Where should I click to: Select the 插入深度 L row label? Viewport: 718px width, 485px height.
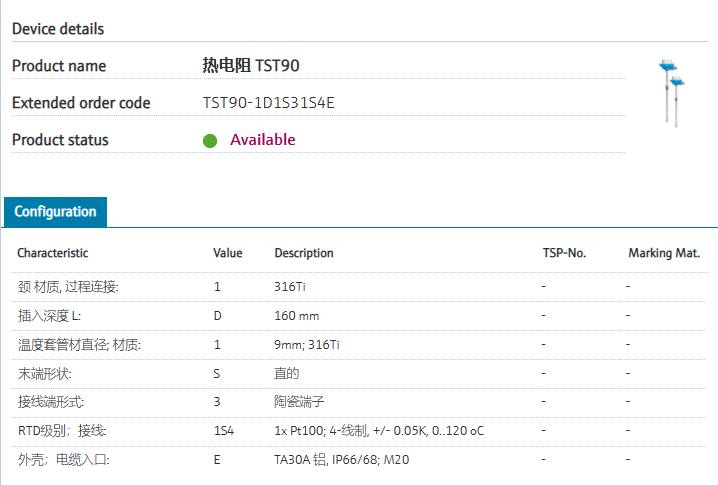pos(50,316)
